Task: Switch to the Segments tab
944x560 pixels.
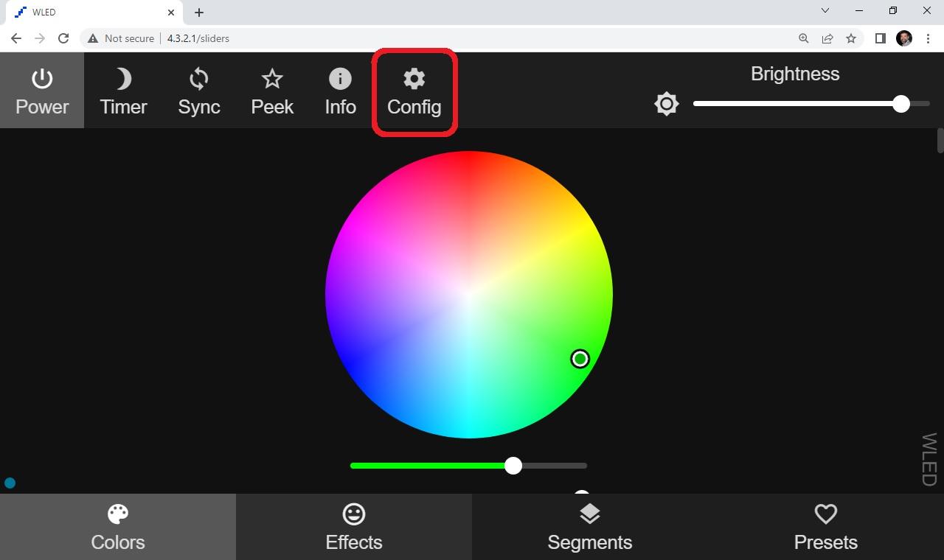Action: [590, 527]
